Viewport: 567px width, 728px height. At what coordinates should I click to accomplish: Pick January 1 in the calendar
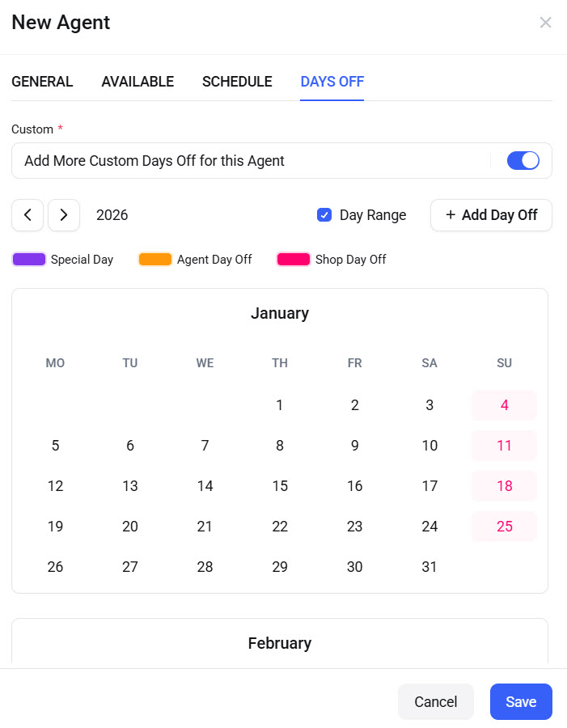(280, 405)
